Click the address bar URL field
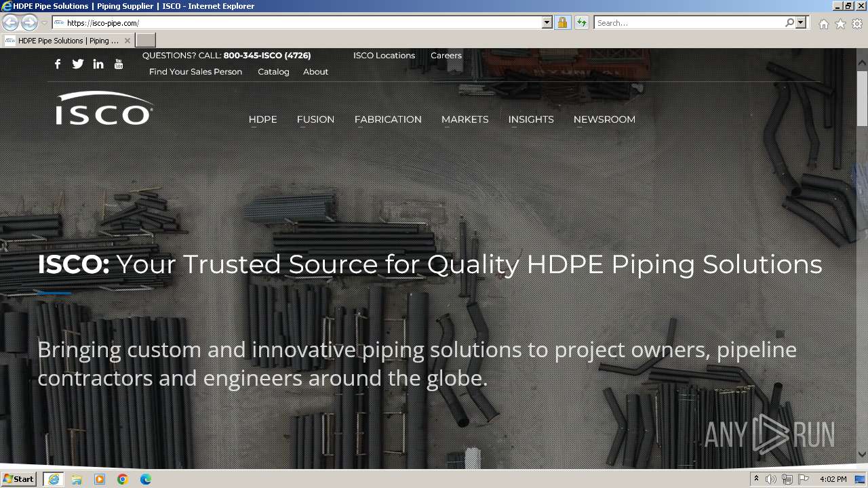 coord(302,22)
